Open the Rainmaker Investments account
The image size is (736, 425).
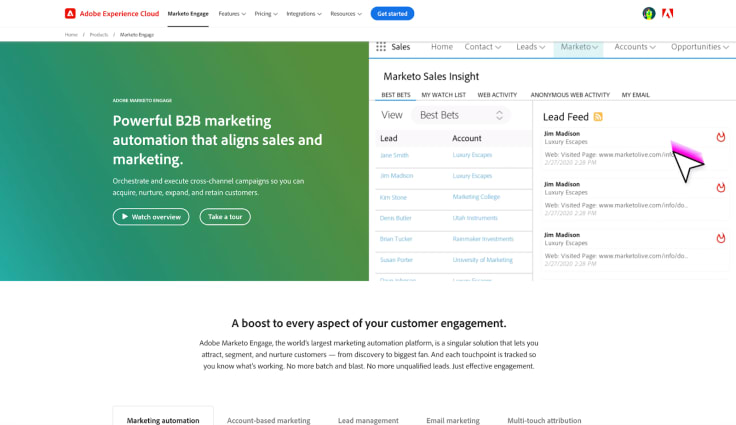click(x=483, y=239)
